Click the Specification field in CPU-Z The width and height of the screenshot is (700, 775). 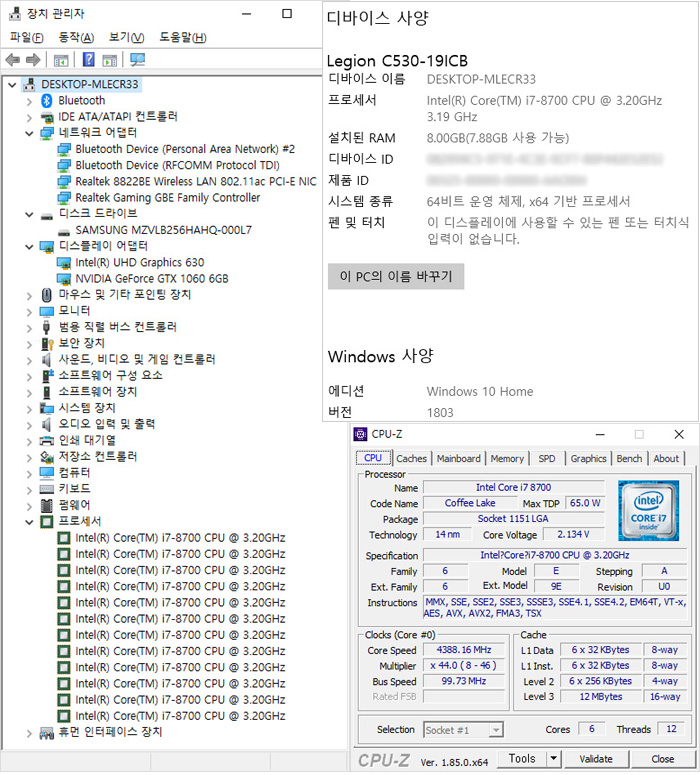click(x=555, y=555)
